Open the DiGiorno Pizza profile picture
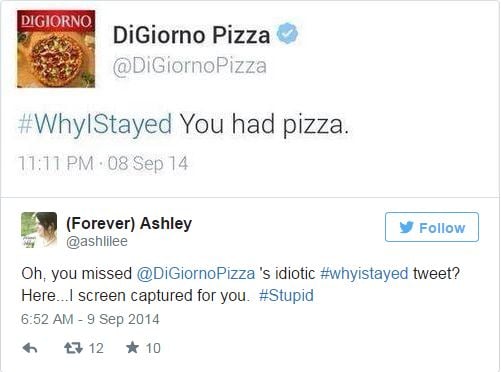The height and width of the screenshot is (372, 501). click(56, 49)
